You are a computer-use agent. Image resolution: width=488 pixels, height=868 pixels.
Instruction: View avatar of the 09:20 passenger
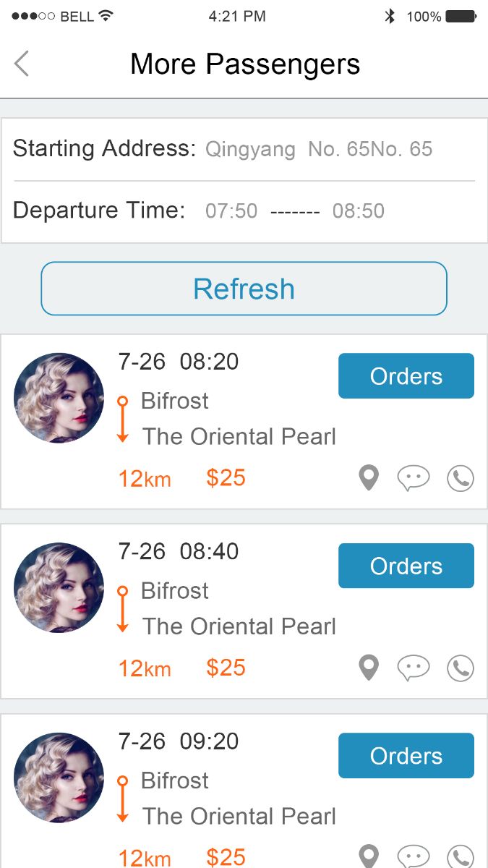tap(59, 778)
